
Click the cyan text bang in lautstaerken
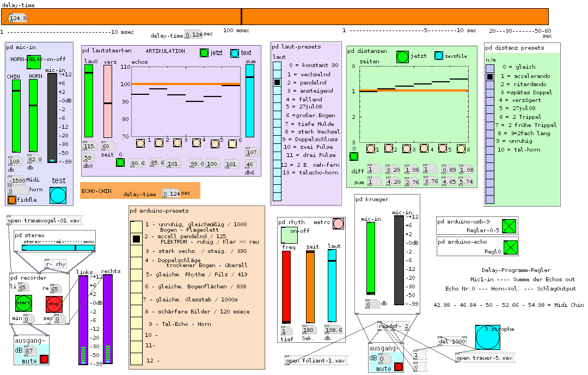tap(235, 53)
